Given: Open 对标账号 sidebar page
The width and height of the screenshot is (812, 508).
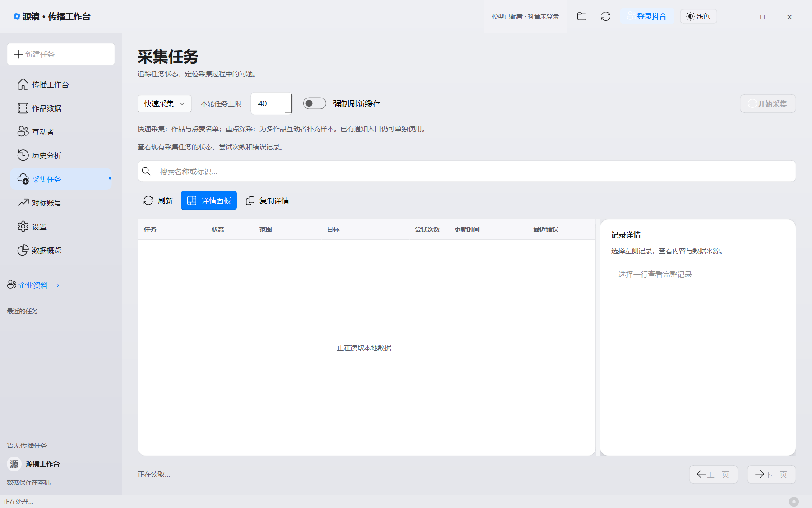Looking at the screenshot, I should pyautogui.click(x=61, y=203).
